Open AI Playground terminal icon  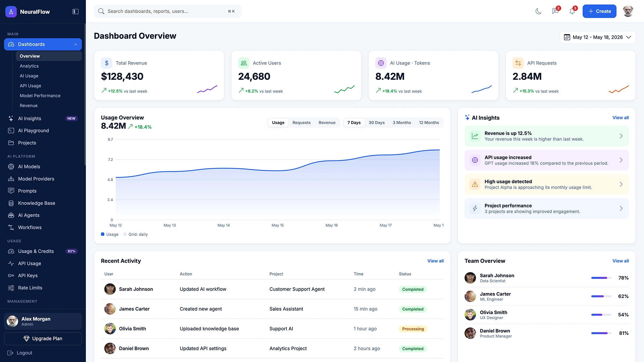click(x=11, y=131)
